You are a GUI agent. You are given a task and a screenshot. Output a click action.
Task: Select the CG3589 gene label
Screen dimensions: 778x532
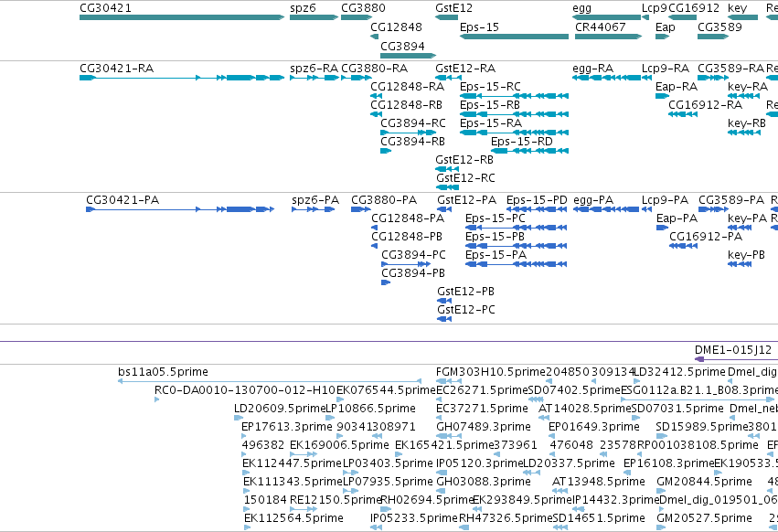pos(720,27)
